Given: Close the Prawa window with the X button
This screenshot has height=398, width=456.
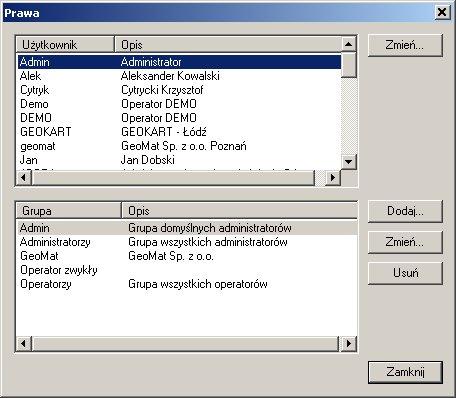Looking at the screenshot, I should [442, 12].
